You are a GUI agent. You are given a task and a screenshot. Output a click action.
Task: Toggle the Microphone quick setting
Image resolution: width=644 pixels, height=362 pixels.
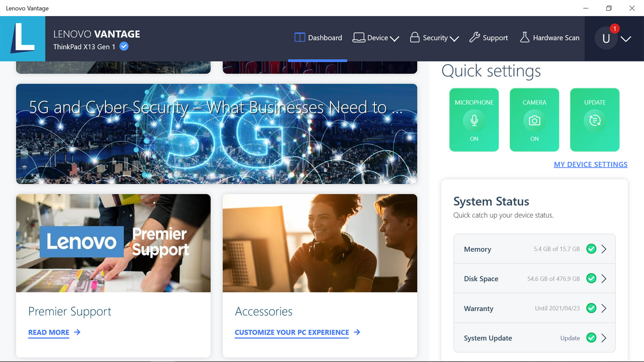click(474, 120)
